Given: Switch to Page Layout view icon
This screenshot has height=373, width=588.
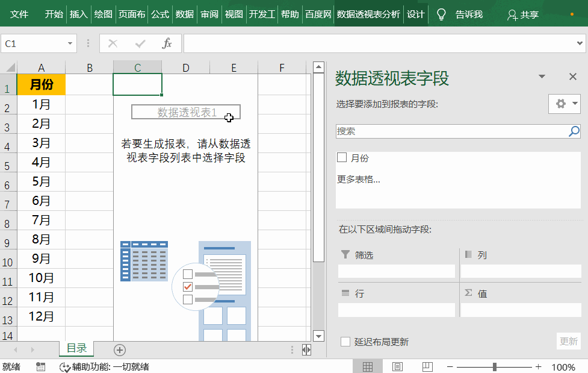Looking at the screenshot, I should pos(397,366).
